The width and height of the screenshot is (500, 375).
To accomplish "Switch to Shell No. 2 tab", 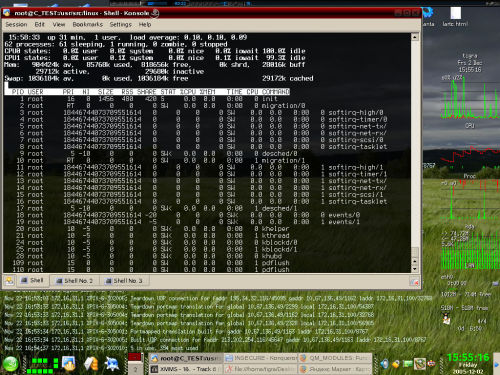I will click(x=74, y=281).
